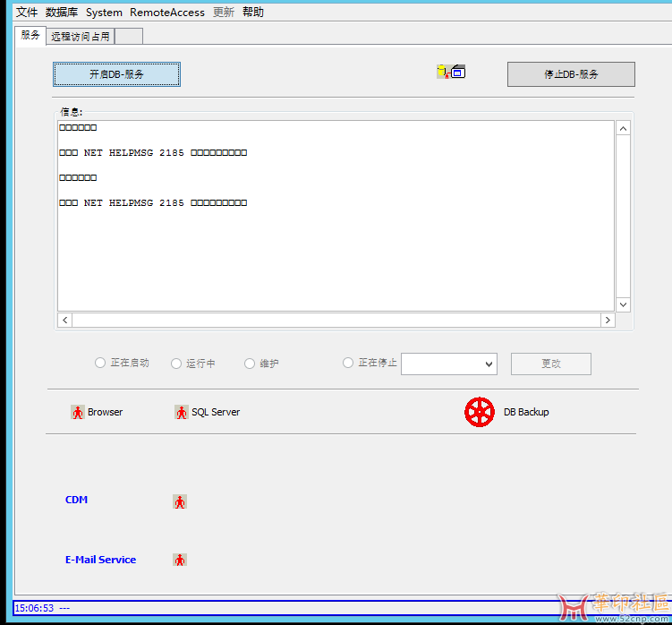Click the CDM status icon
This screenshot has height=625, width=672.
point(180,501)
